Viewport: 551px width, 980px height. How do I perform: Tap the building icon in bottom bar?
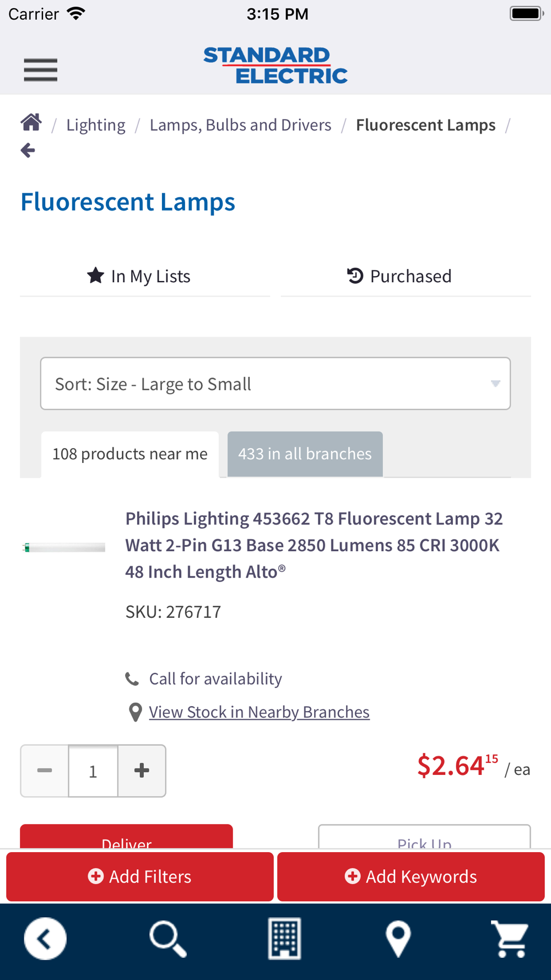(x=284, y=938)
